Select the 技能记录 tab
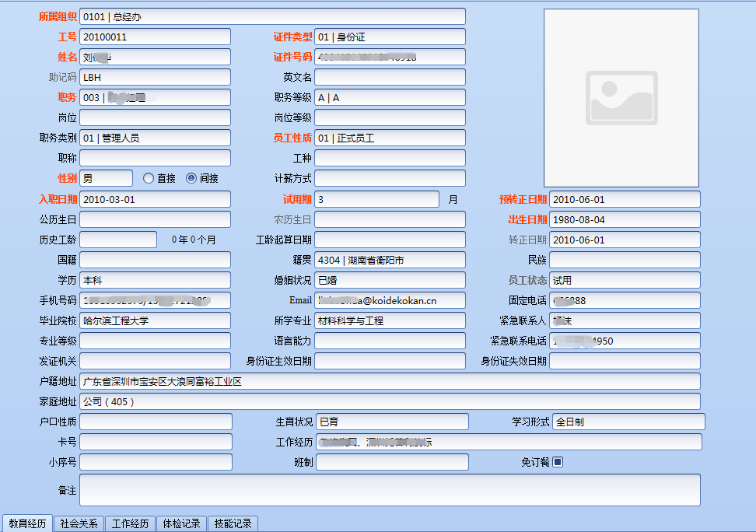The height and width of the screenshot is (532, 756). tap(233, 523)
